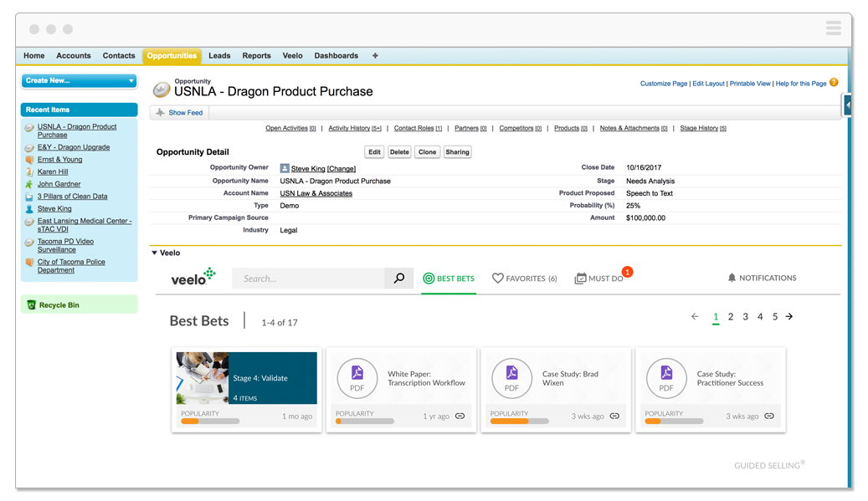Click the Recycle Bin icon
Image resolution: width=868 pixels, height=501 pixels.
pyautogui.click(x=31, y=304)
